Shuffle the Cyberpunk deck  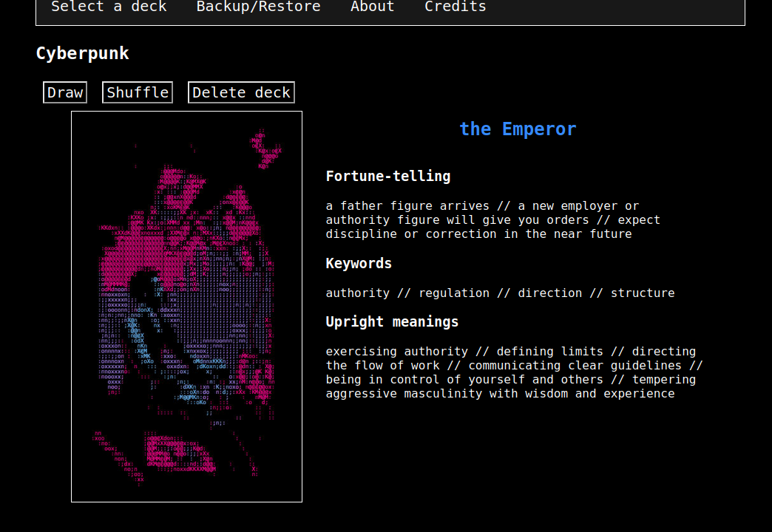(138, 92)
